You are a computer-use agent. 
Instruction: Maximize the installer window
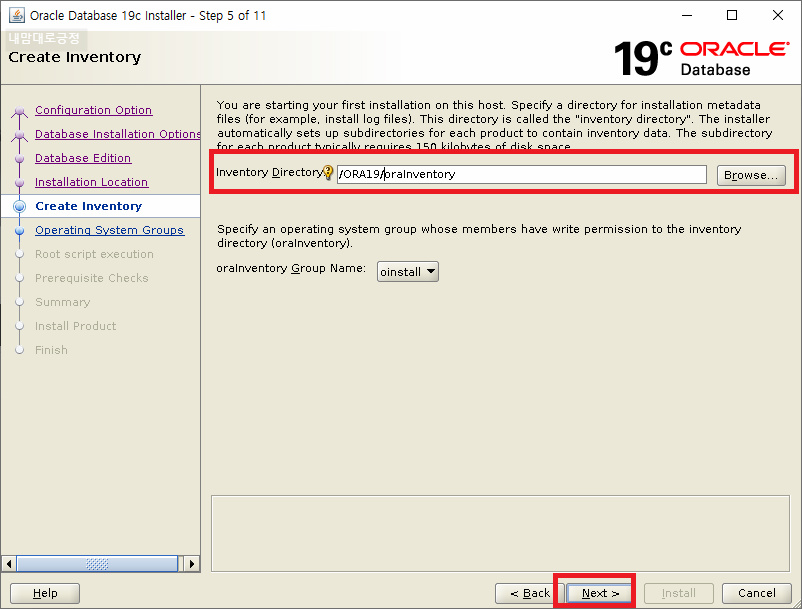pos(732,15)
